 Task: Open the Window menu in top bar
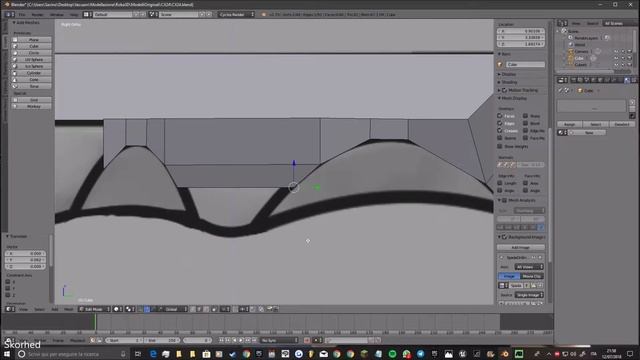[57, 14]
